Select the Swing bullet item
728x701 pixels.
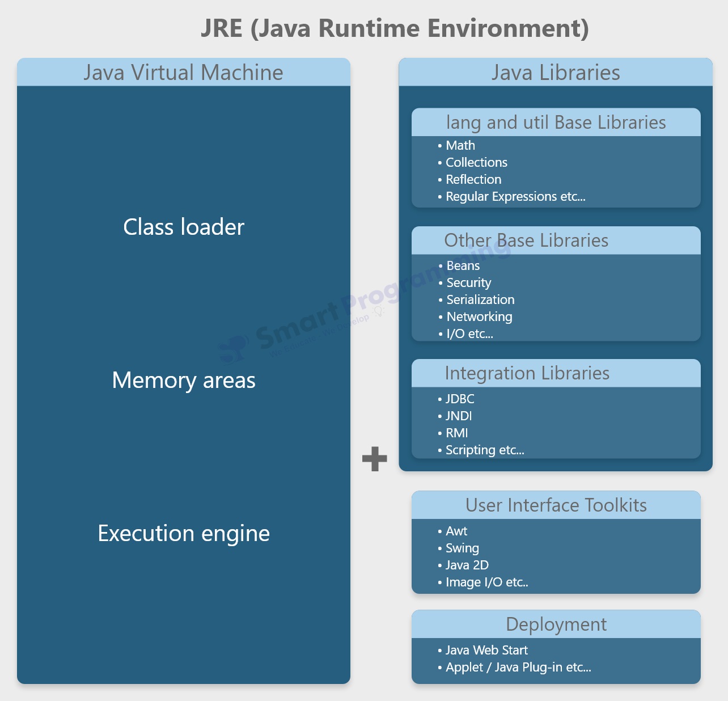click(459, 548)
